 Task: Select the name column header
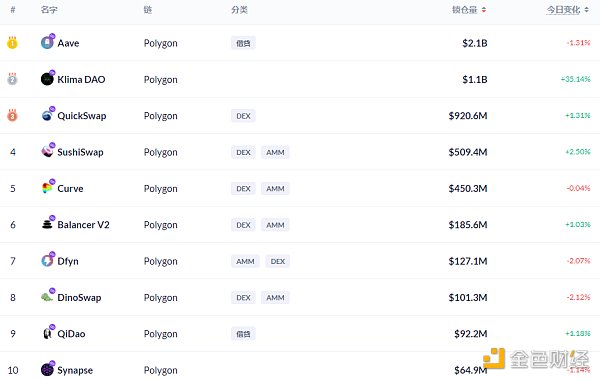pyautogui.click(x=49, y=10)
